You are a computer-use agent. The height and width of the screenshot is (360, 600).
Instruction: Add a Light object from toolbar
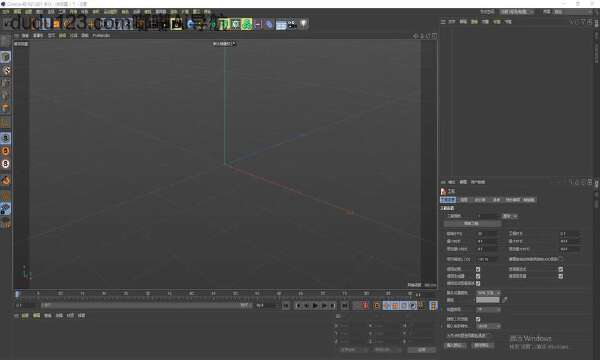pyautogui.click(x=303, y=24)
